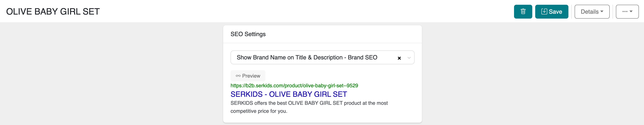Click the Preview button
The height and width of the screenshot is (125, 644).
click(248, 76)
